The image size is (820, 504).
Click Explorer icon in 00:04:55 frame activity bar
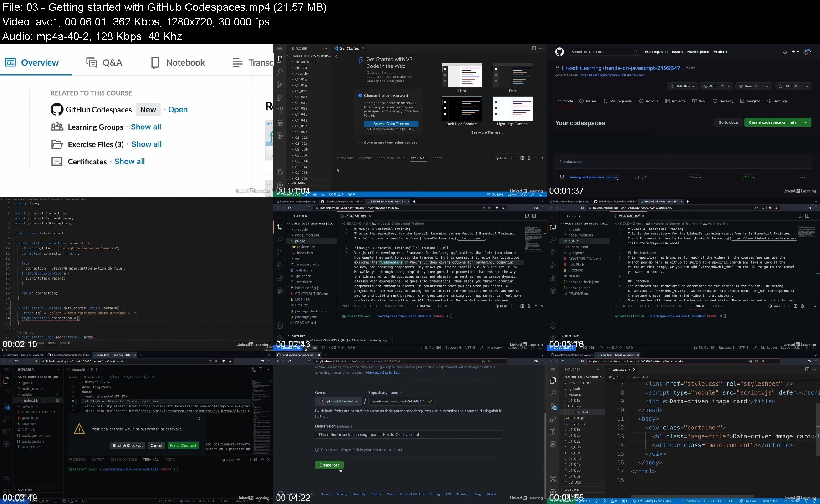tap(553, 380)
